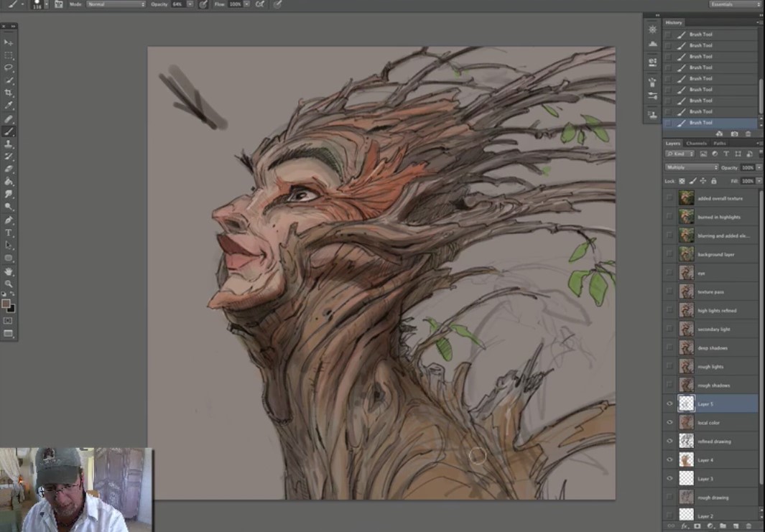Click the foreground color swatch
This screenshot has height=532, width=765.
click(x=6, y=304)
